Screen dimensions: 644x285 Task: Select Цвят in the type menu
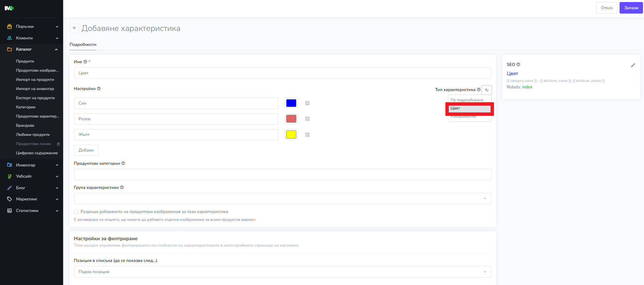tap(470, 108)
